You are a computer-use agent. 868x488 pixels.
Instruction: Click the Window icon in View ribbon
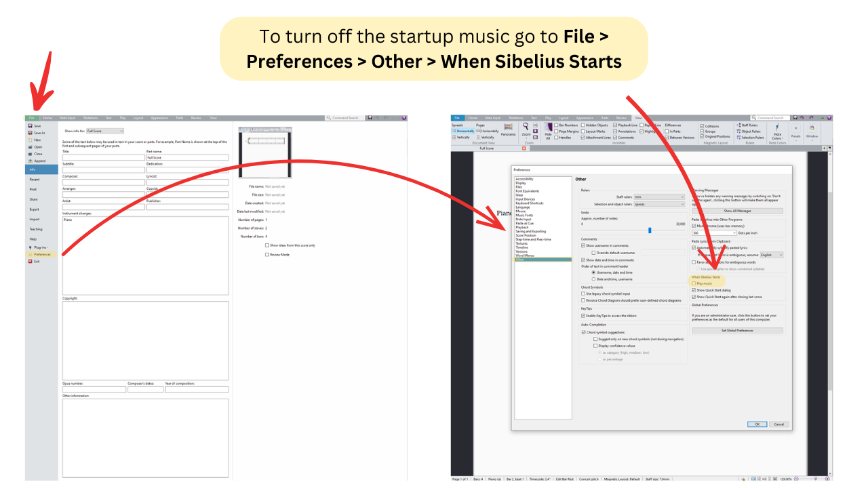(x=812, y=128)
